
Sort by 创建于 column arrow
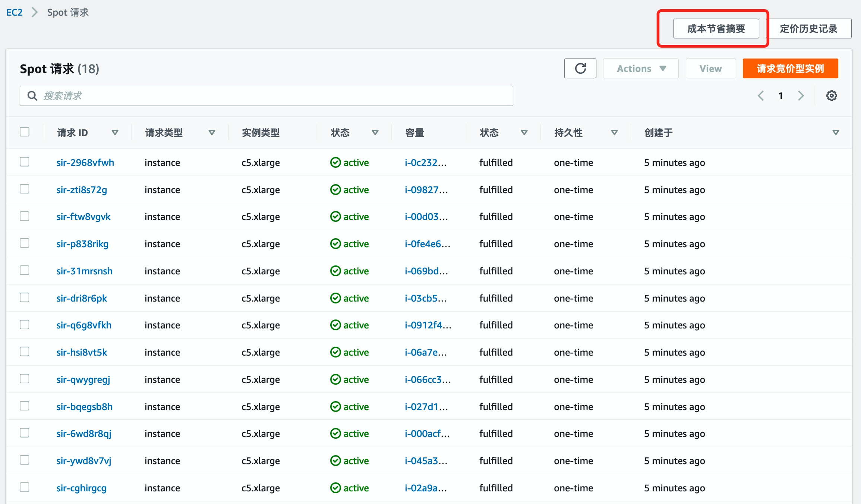836,132
